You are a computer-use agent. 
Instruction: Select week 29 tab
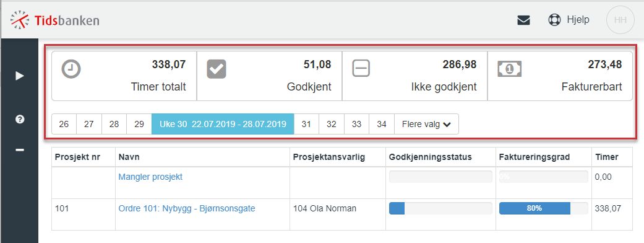click(x=139, y=124)
